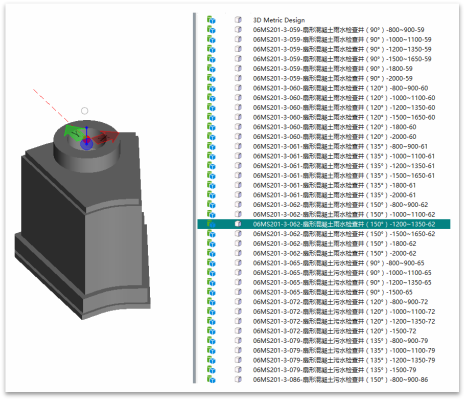Select row 06MS201-3-059 (90°)-1800-59 text
Image resolution: width=465 pixels, height=399 pixels.
333,68
